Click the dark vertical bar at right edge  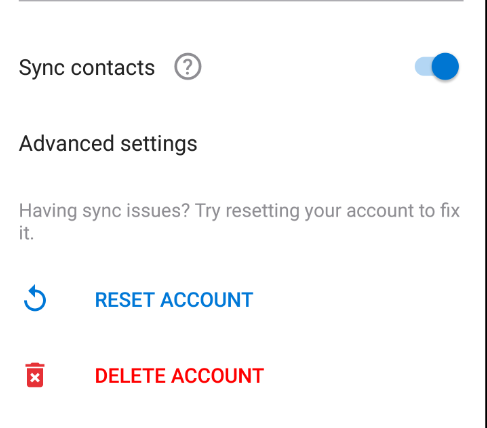(x=485, y=214)
